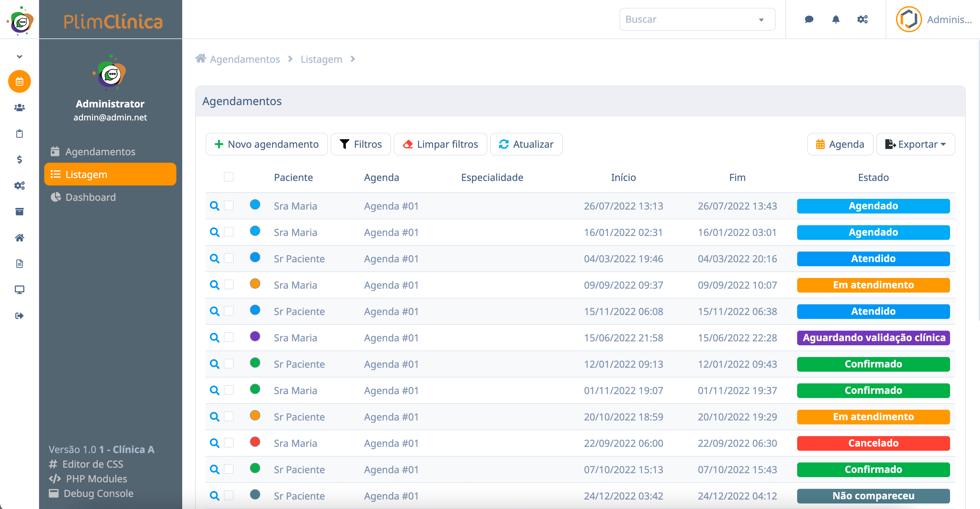Check the row starting 04/03/2022 19:46
The width and height of the screenshot is (980, 509).
point(229,258)
